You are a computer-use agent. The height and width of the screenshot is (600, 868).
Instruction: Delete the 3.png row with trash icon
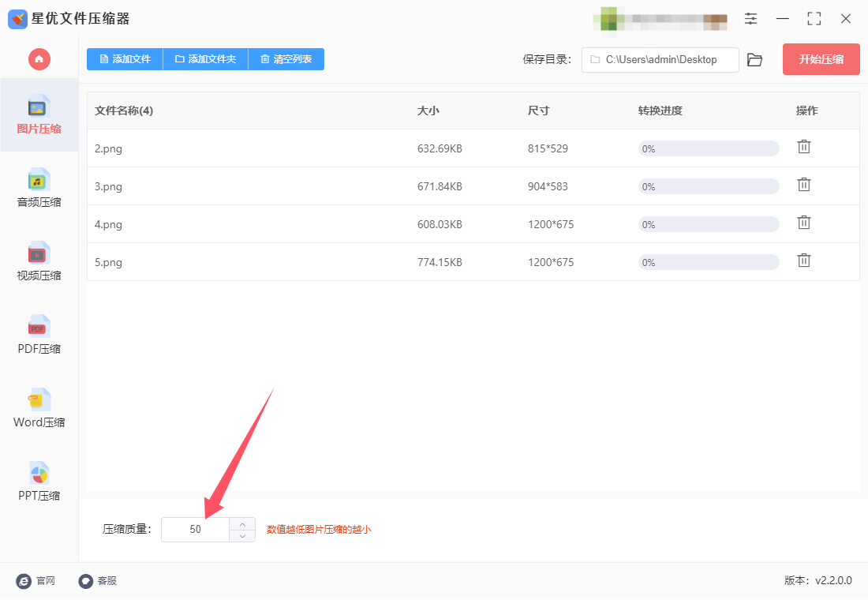pyautogui.click(x=804, y=185)
